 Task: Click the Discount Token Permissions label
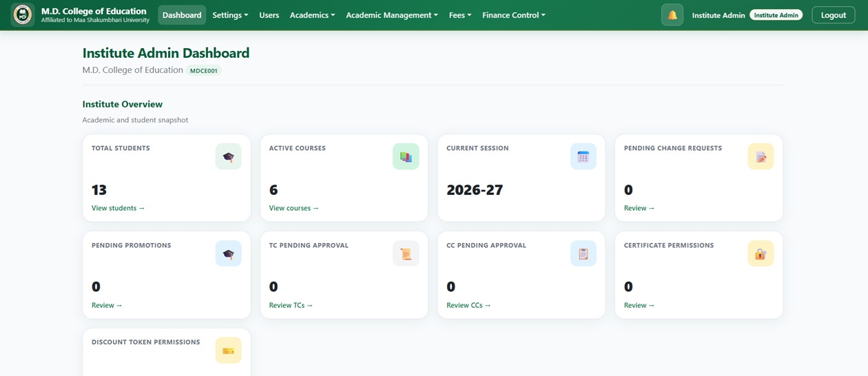[146, 342]
